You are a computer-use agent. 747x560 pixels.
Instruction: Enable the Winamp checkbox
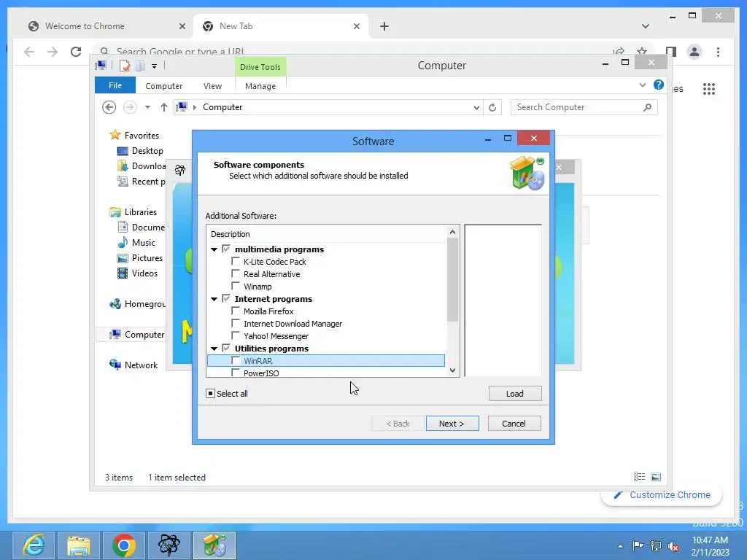click(x=236, y=286)
